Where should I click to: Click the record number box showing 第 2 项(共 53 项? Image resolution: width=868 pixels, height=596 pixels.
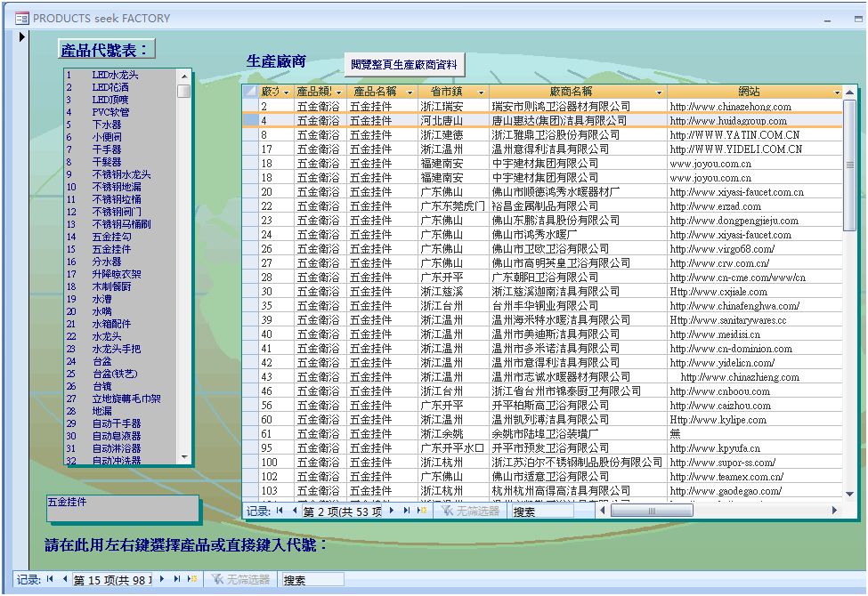[x=342, y=511]
